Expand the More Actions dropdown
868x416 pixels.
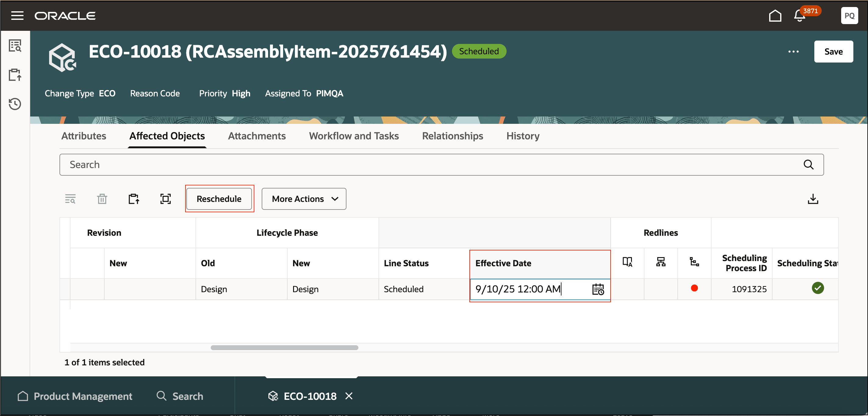(x=303, y=199)
